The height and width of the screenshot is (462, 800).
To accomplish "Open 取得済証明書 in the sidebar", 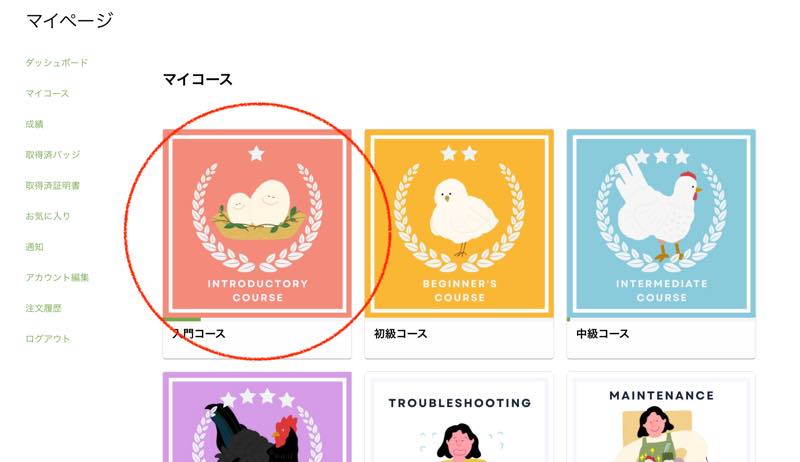I will pos(53,186).
